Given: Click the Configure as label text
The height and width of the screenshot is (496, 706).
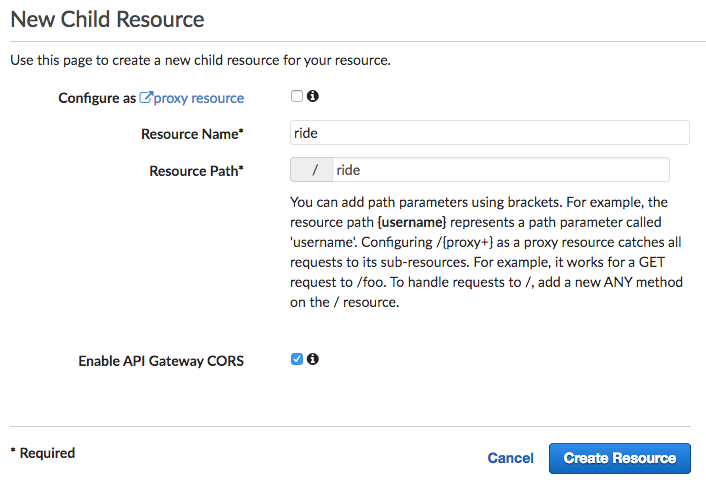Looking at the screenshot, I should [x=97, y=98].
